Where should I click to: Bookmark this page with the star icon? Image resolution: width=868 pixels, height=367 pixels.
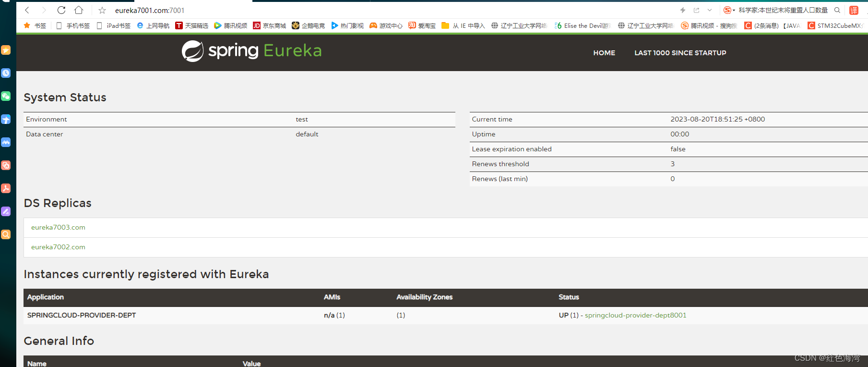click(102, 10)
